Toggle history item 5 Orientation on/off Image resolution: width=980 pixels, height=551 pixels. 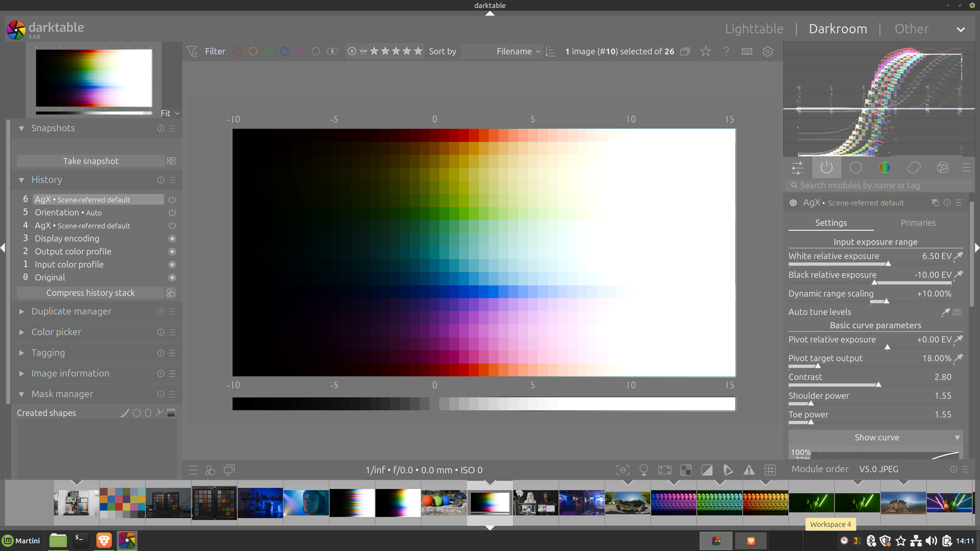click(x=172, y=212)
